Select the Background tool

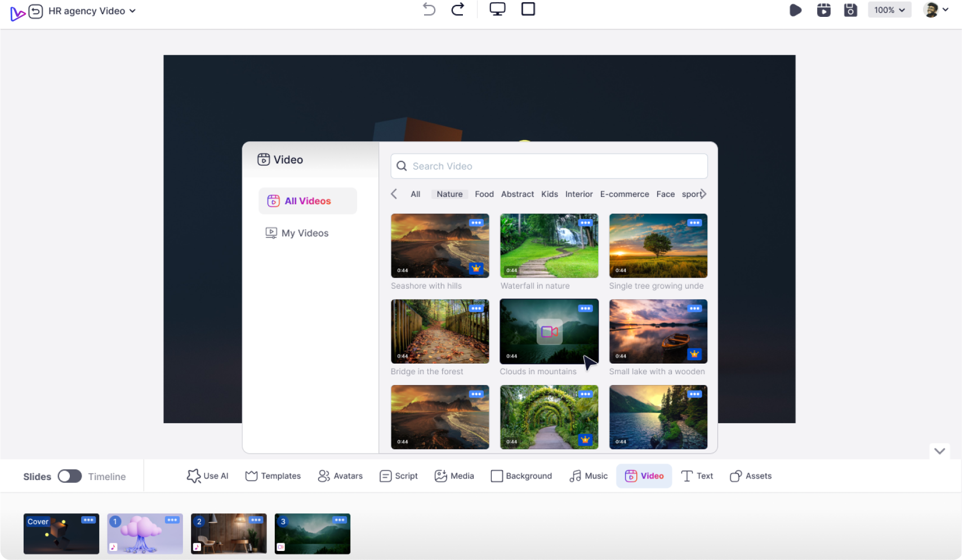pyautogui.click(x=521, y=476)
